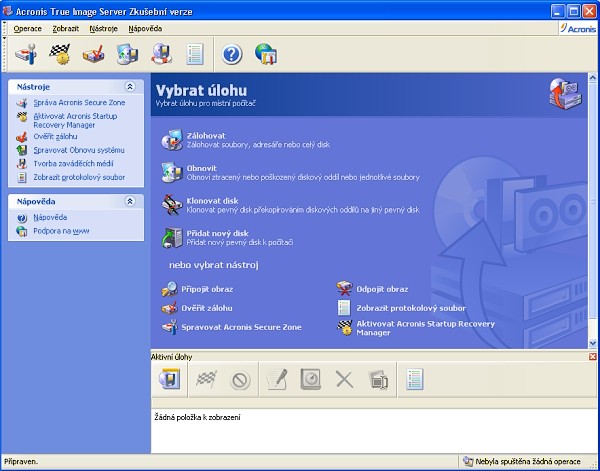The image size is (600, 471).
Task: Click Tvorba zaváděcích médií sidebar link
Action: pos(73,164)
